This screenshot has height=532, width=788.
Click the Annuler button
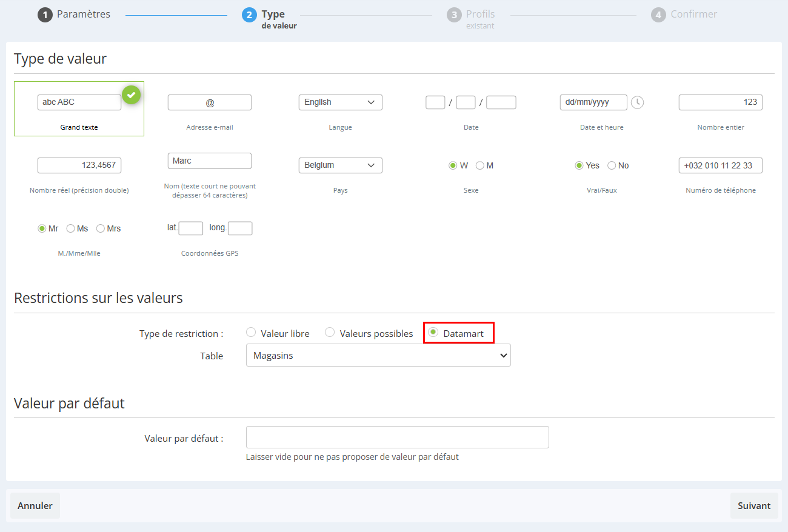[x=35, y=506]
